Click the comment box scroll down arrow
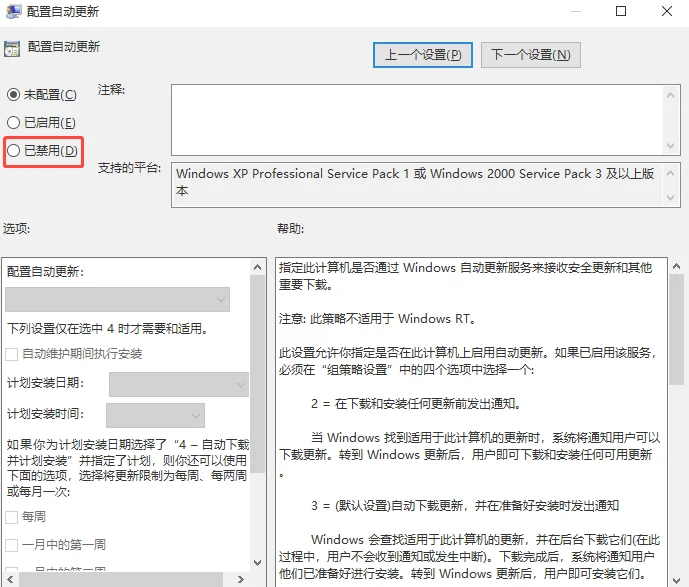 671,146
